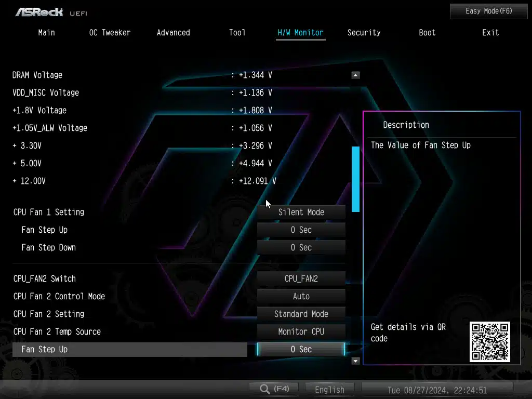
Task: Change CPU Fan 1 Fan Step Up value
Action: pos(301,230)
